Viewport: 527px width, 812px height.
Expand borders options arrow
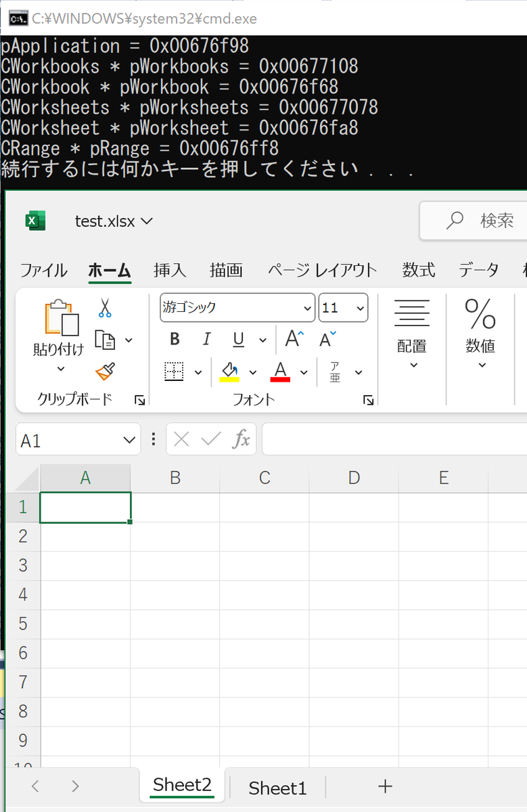[x=198, y=371]
